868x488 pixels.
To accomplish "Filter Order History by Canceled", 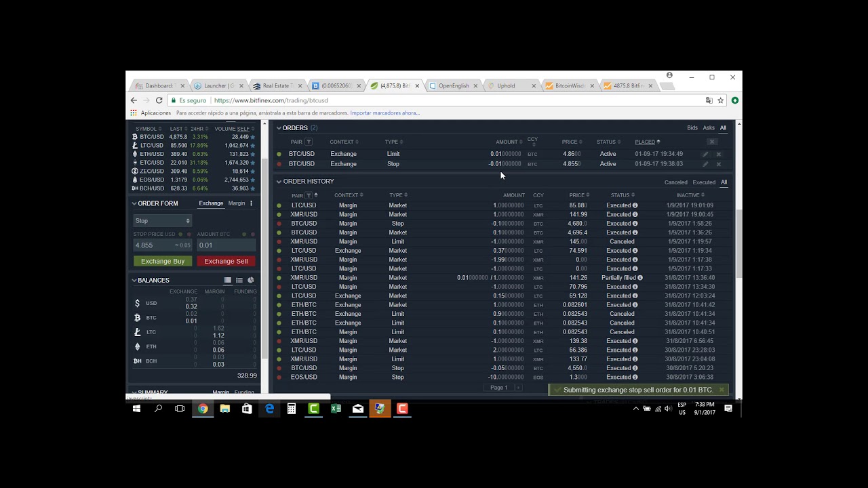I will point(675,182).
